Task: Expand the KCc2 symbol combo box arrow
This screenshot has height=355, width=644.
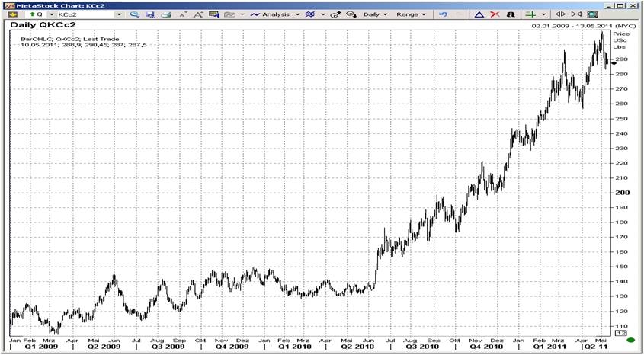Action: [119, 14]
